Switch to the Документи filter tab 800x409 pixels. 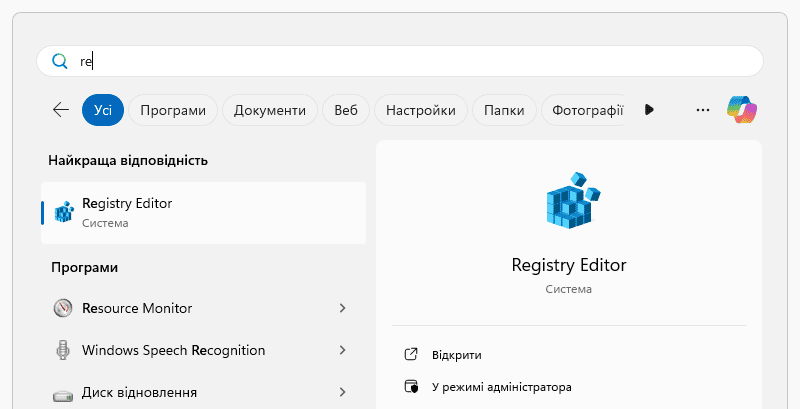tap(270, 110)
